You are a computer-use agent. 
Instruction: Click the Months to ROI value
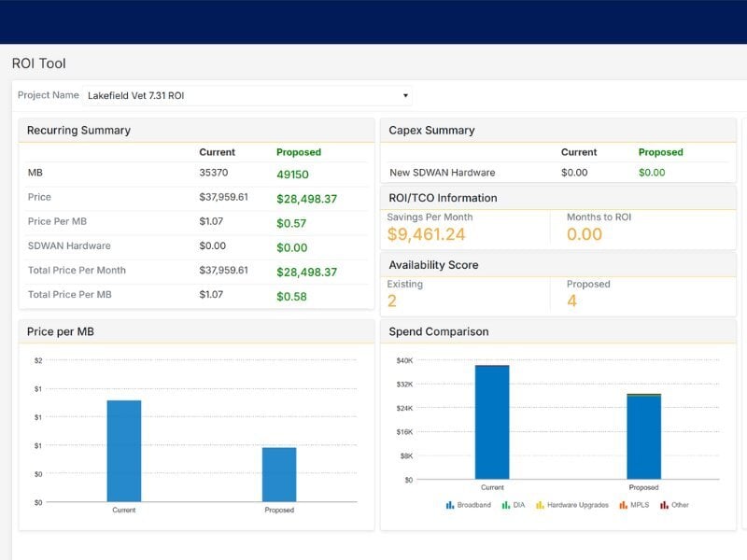point(585,234)
